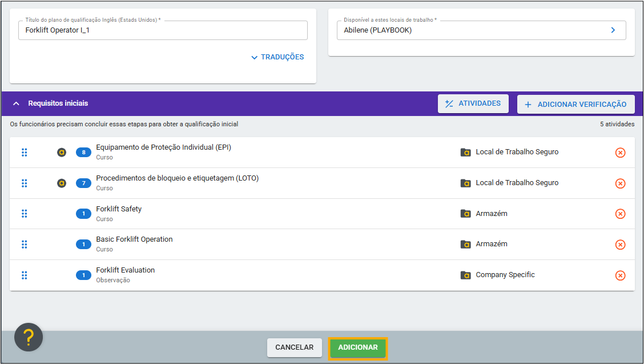Click the version badge 8 on EPI course

[83, 153]
